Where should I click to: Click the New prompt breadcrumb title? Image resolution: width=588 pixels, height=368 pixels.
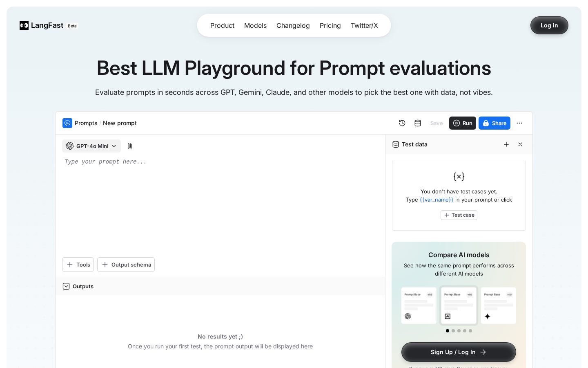pyautogui.click(x=120, y=123)
